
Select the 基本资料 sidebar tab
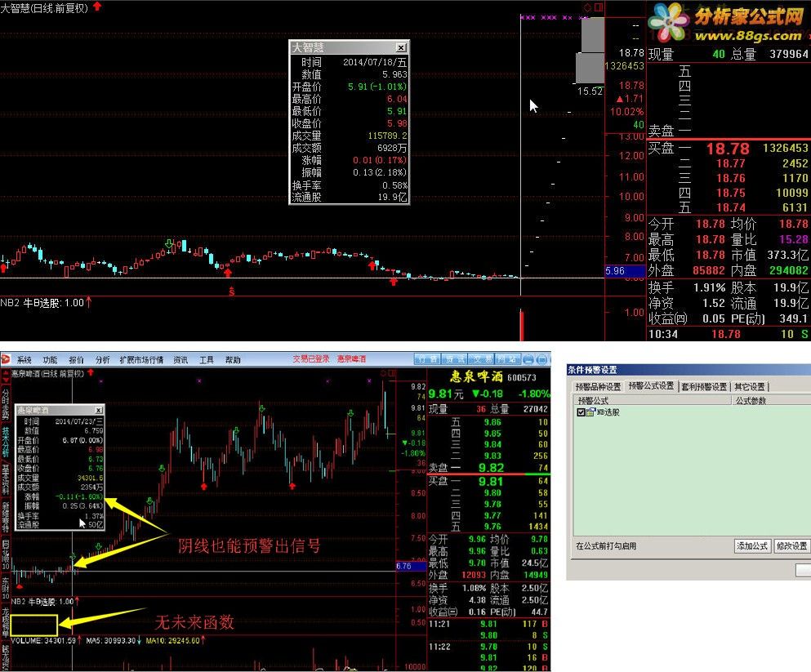5,479
